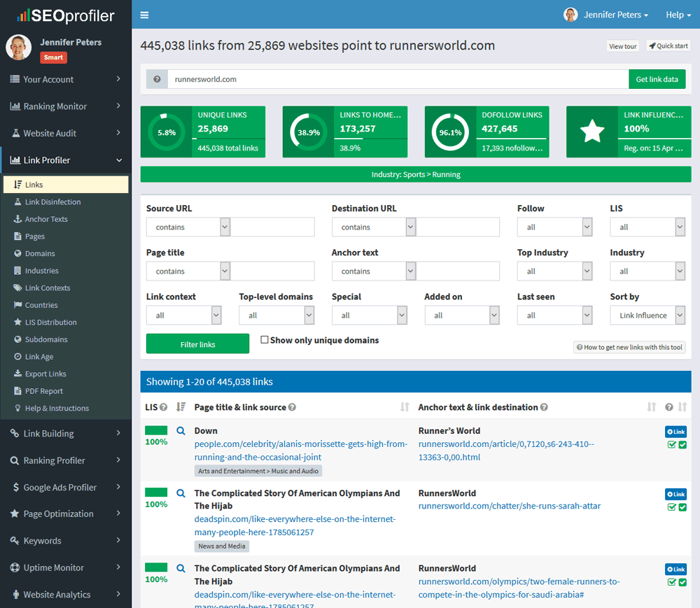Sort the Page title & link source column
The width and height of the screenshot is (700, 608).
pyautogui.click(x=405, y=406)
